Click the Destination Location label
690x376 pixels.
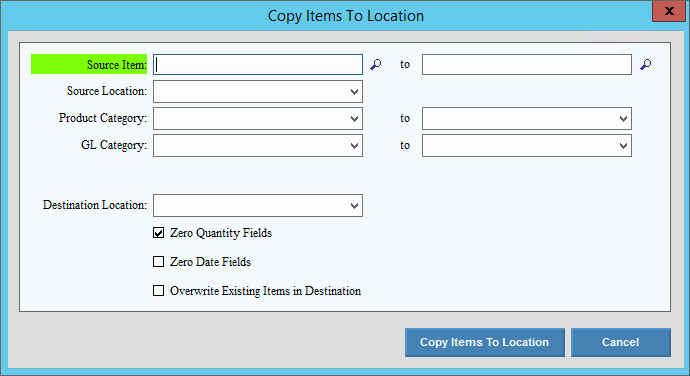[x=95, y=205]
